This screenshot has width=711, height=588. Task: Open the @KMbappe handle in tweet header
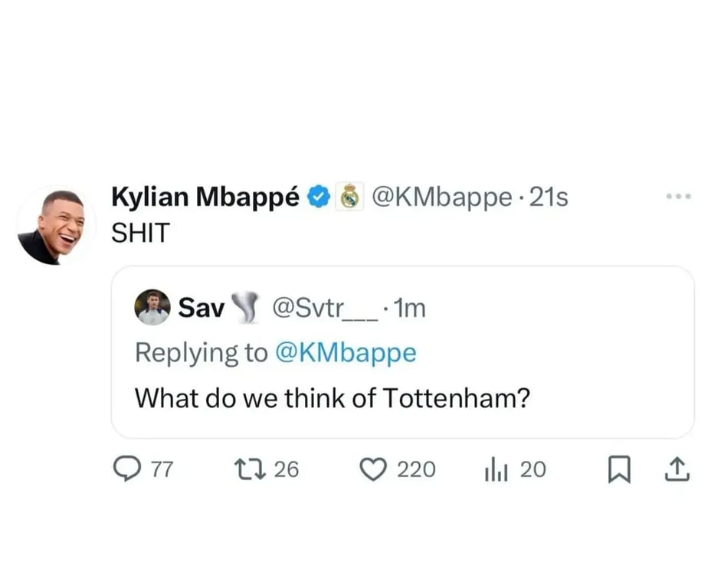(x=441, y=198)
